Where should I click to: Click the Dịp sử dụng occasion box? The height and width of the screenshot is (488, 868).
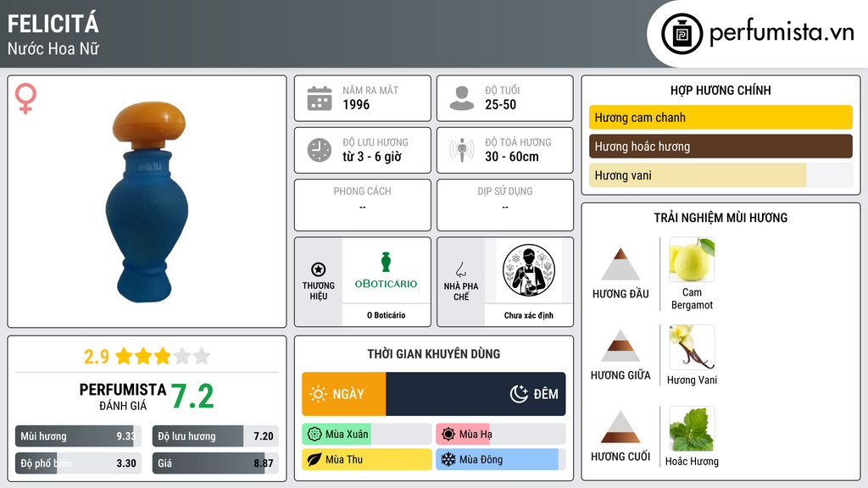pyautogui.click(x=505, y=205)
